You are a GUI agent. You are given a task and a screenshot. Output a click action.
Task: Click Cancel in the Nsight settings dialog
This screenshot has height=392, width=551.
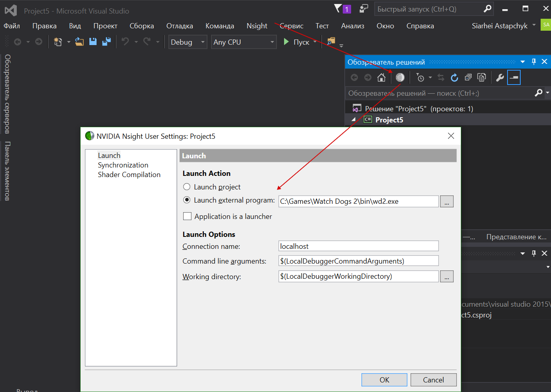coord(433,380)
